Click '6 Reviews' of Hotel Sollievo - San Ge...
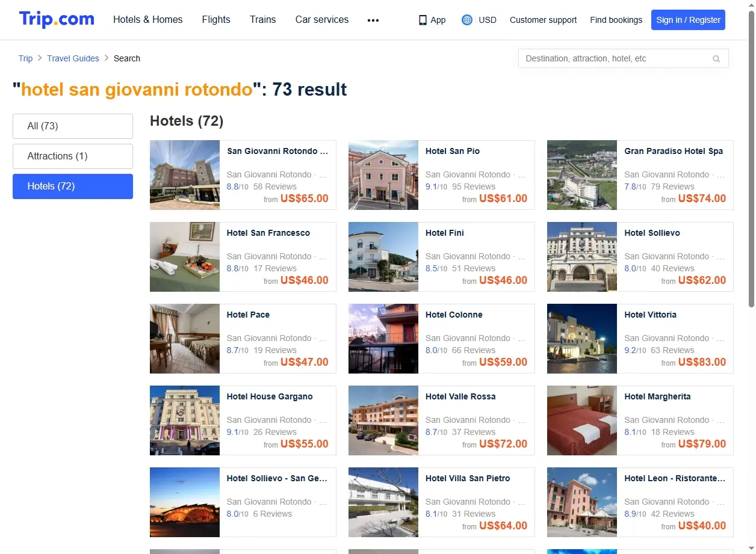 pyautogui.click(x=273, y=514)
